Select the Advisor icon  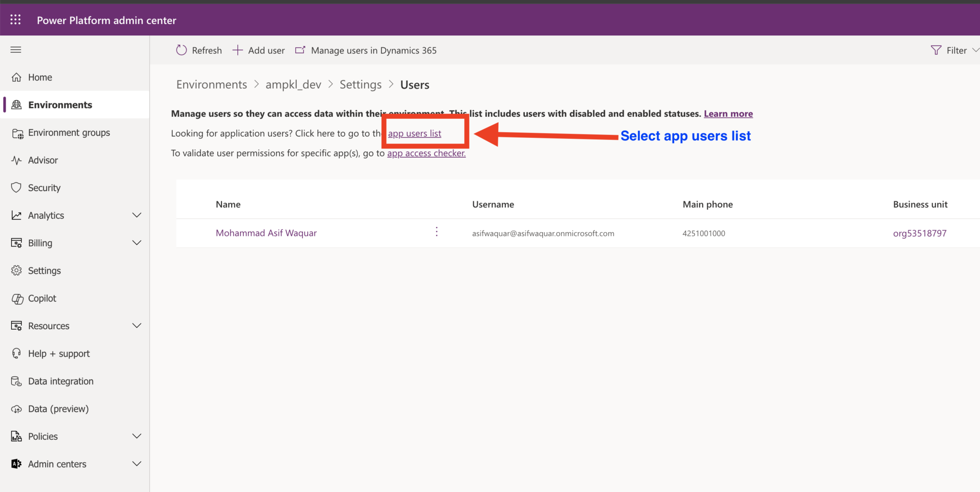[x=16, y=160]
